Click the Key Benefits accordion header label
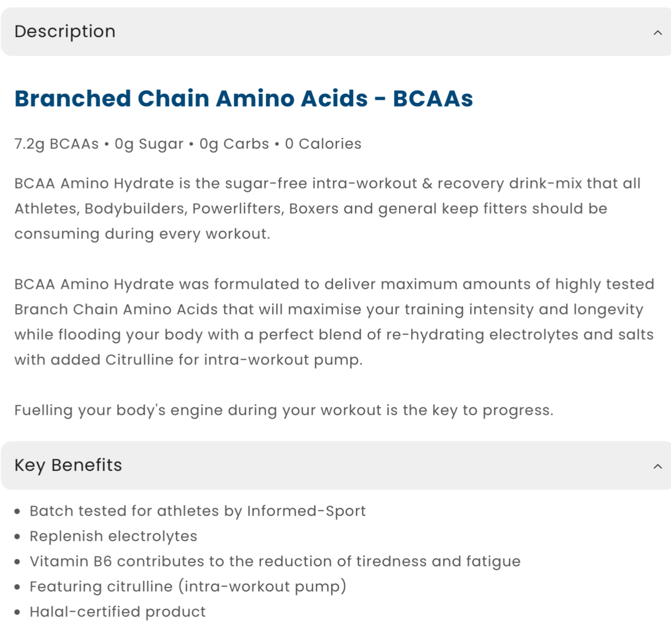This screenshot has height=644, width=671. click(x=68, y=465)
